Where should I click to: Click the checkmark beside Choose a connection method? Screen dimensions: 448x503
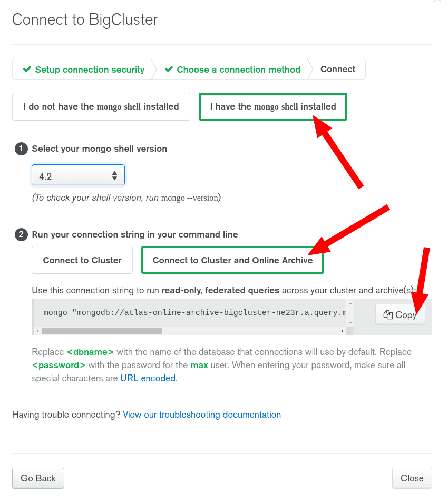click(169, 70)
